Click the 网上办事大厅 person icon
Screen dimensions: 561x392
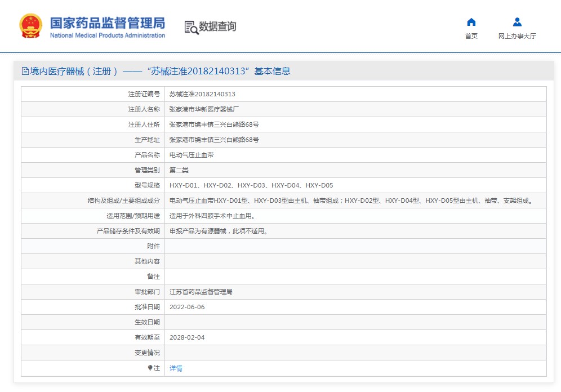coord(517,23)
